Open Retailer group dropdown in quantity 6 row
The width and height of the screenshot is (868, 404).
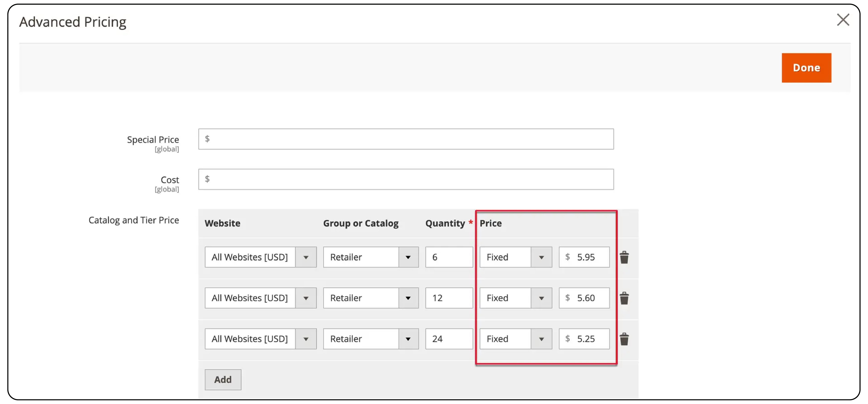[x=371, y=257]
